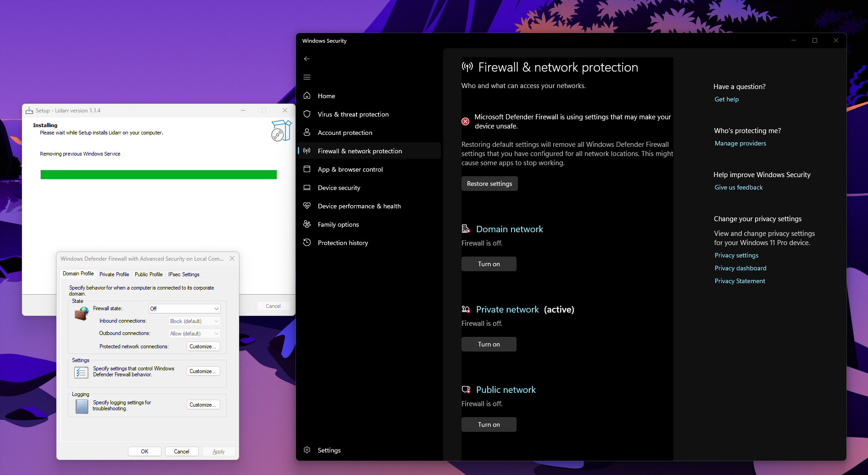Open the Outbound connections dropdown

(x=194, y=333)
